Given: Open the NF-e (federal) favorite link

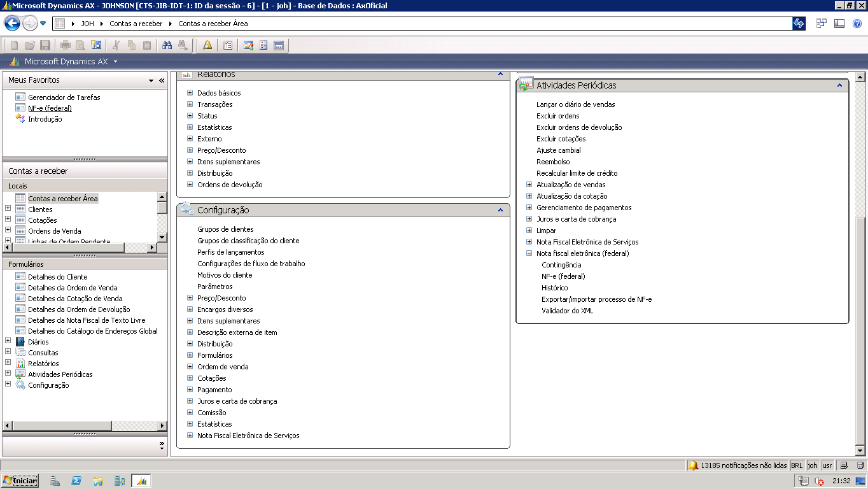Looking at the screenshot, I should [50, 108].
